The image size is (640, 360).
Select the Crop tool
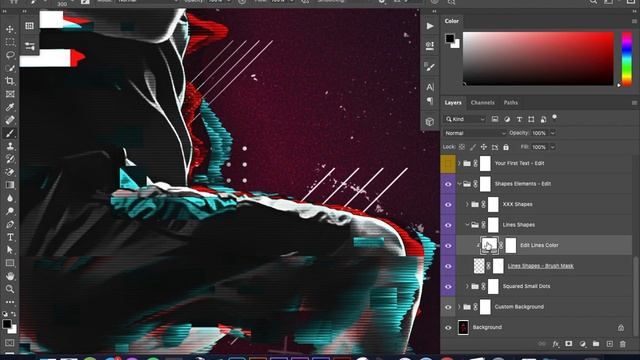click(10, 81)
